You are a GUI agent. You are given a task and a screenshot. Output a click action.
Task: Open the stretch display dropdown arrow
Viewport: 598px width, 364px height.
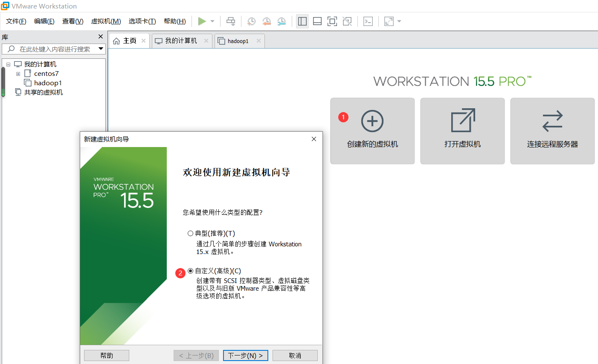(399, 21)
